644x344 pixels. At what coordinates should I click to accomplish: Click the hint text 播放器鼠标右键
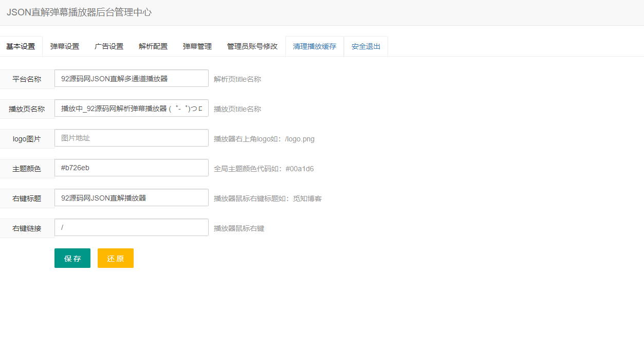239,228
